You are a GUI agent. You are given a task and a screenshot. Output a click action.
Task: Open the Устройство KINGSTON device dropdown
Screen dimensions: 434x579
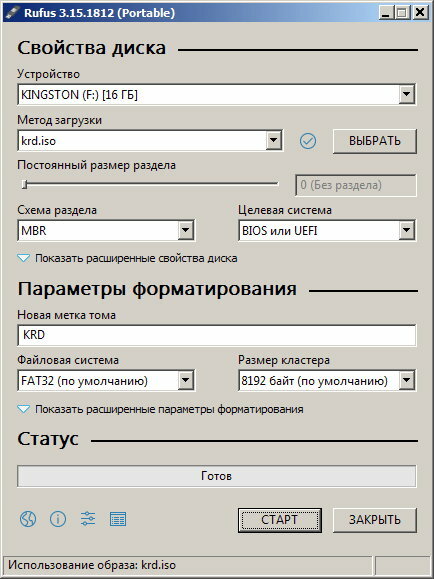tap(216, 95)
